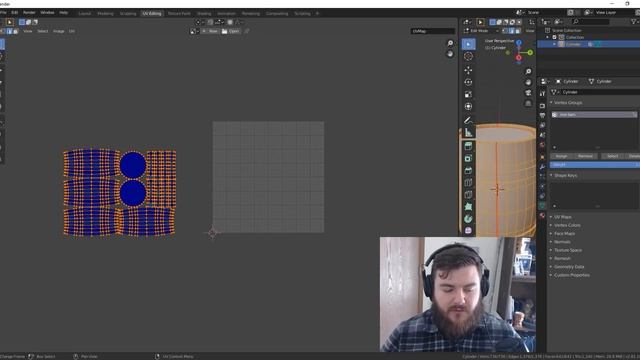Image resolution: width=640 pixels, height=360 pixels.
Task: Toggle Collection visibility checkbox in outliner
Action: tap(554, 37)
